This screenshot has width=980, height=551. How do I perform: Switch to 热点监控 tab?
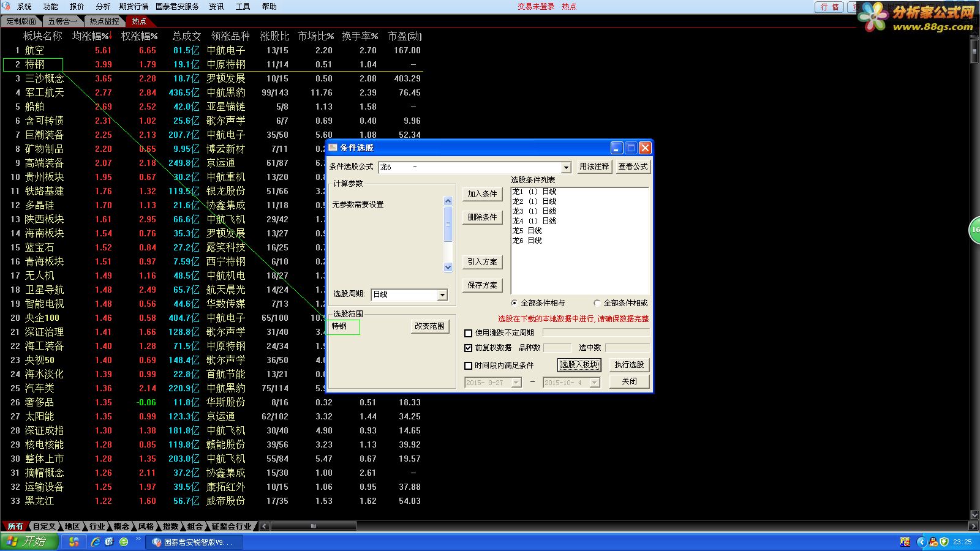[x=104, y=21]
